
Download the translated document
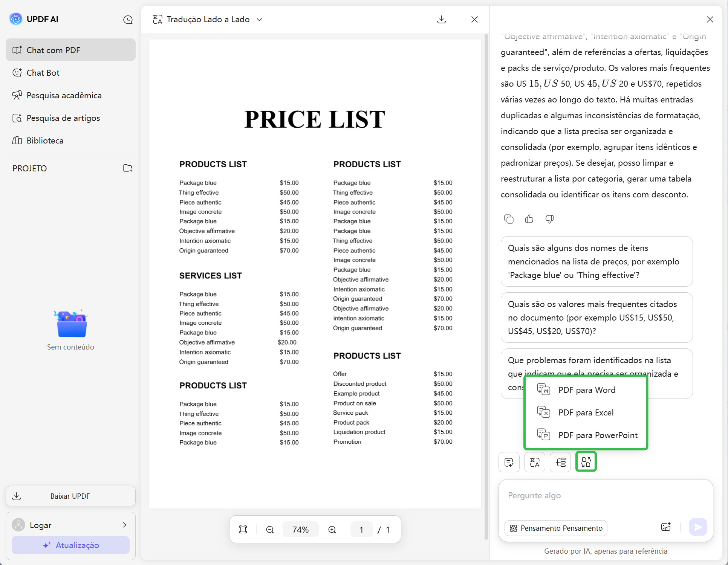click(x=441, y=19)
